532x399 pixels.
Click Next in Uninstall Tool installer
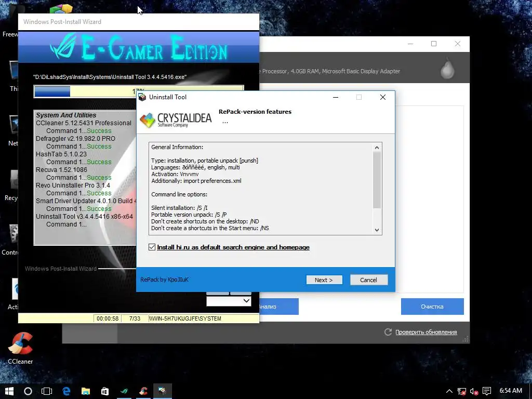pyautogui.click(x=324, y=280)
